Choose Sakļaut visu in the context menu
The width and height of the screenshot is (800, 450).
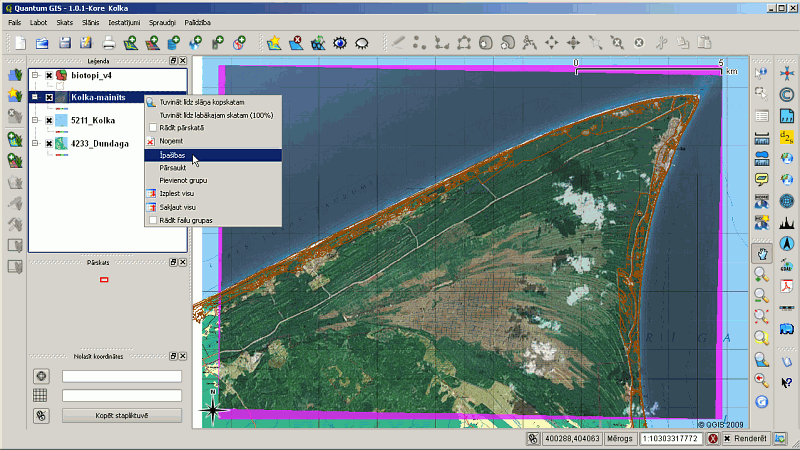pyautogui.click(x=213, y=207)
